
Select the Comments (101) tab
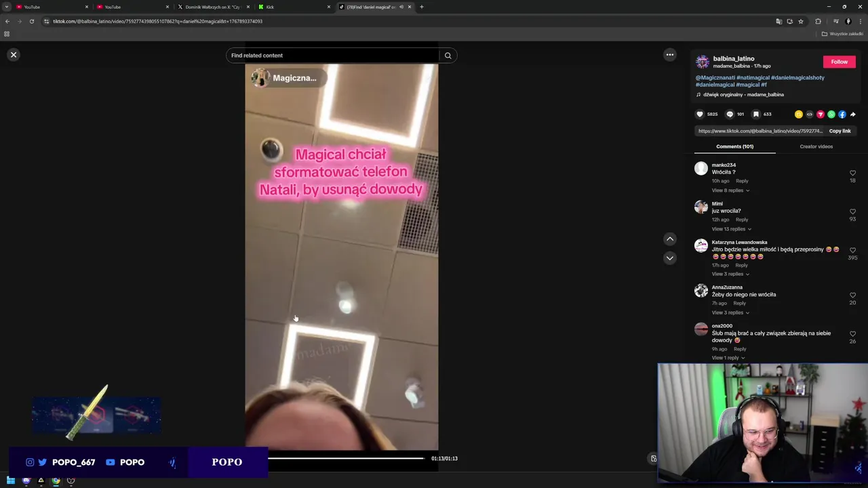(734, 146)
